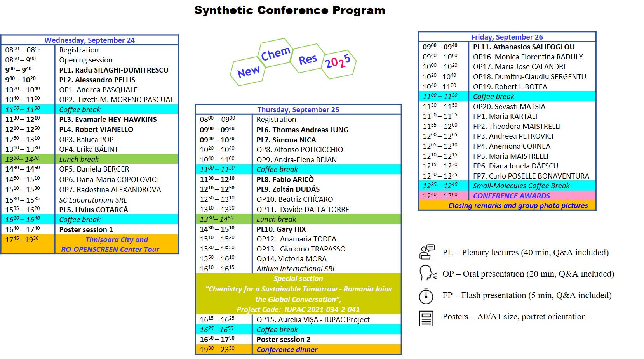
Task: Click the "Res" hexagon in the logo
Action: pyautogui.click(x=308, y=59)
